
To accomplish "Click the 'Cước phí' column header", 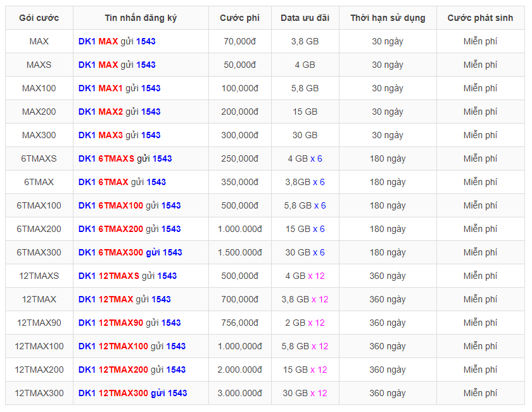I will point(239,18).
